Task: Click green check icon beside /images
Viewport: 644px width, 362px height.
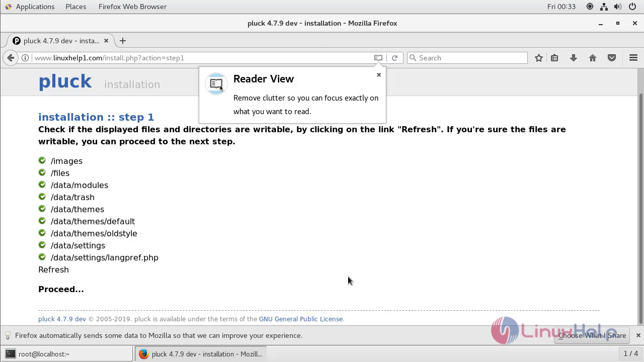Action: pyautogui.click(x=42, y=160)
